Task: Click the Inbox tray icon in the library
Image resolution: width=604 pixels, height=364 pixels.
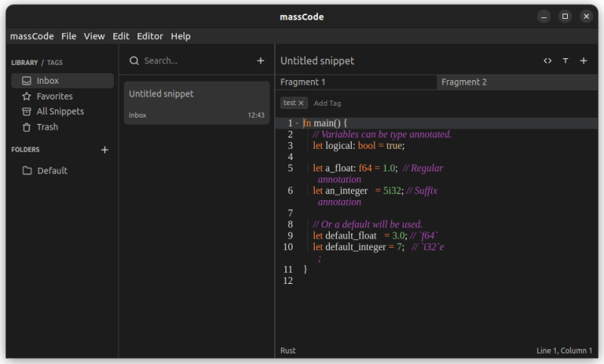Action: (x=26, y=81)
